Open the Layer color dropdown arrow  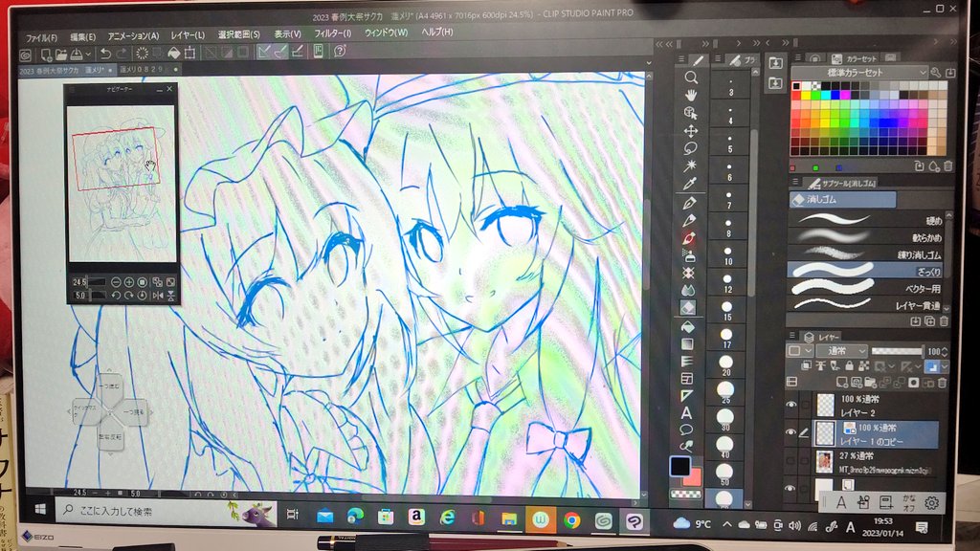945,366
